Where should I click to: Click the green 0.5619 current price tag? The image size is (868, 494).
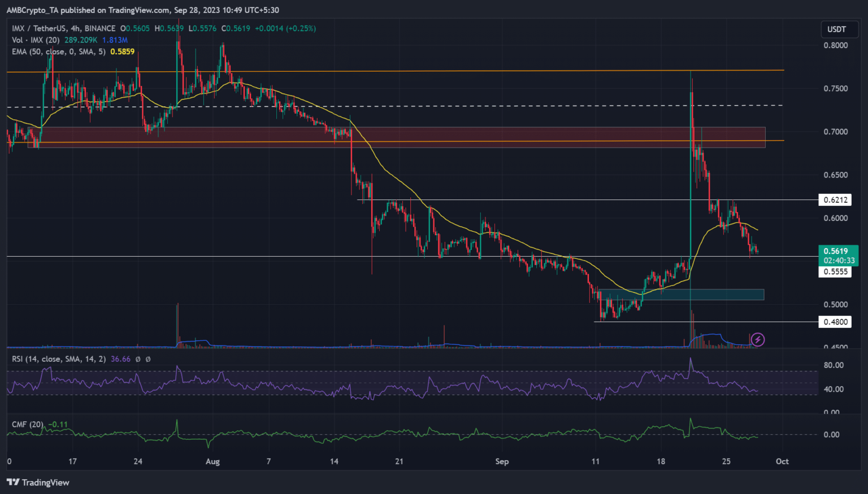[838, 252]
